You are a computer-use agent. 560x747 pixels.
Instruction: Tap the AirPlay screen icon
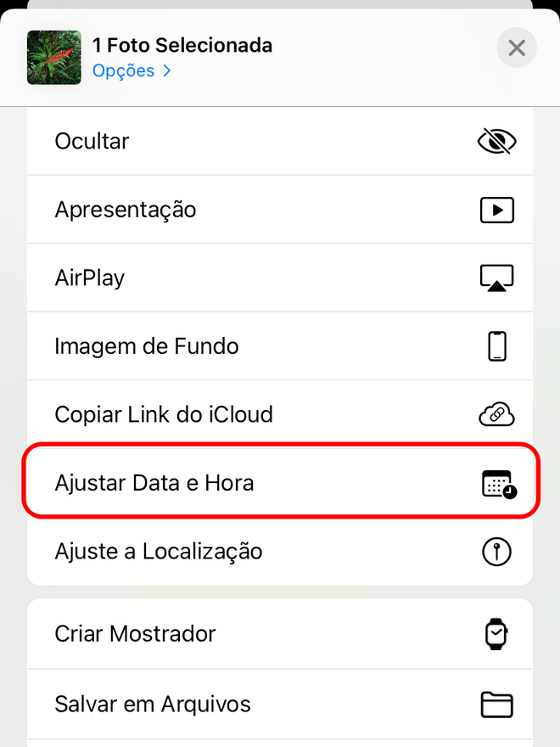496,278
